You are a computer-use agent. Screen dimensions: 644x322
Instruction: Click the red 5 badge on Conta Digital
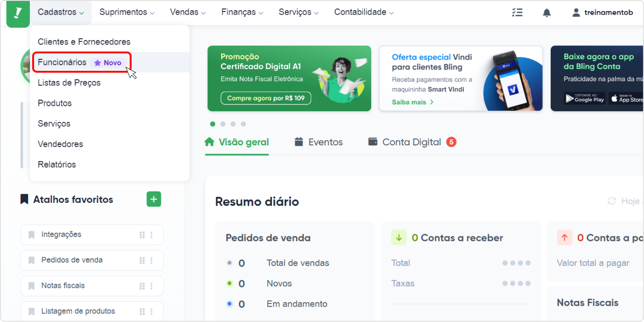[x=451, y=142]
